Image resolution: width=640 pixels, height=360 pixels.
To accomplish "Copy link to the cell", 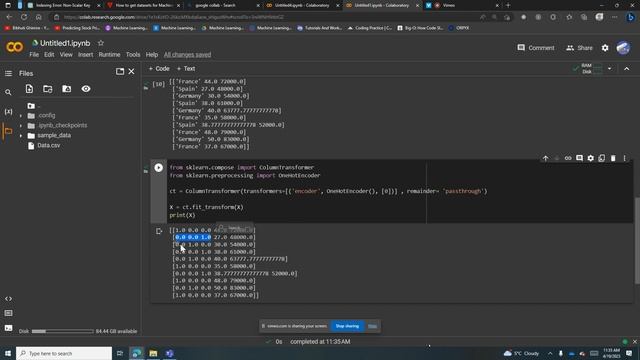I will coord(568,158).
